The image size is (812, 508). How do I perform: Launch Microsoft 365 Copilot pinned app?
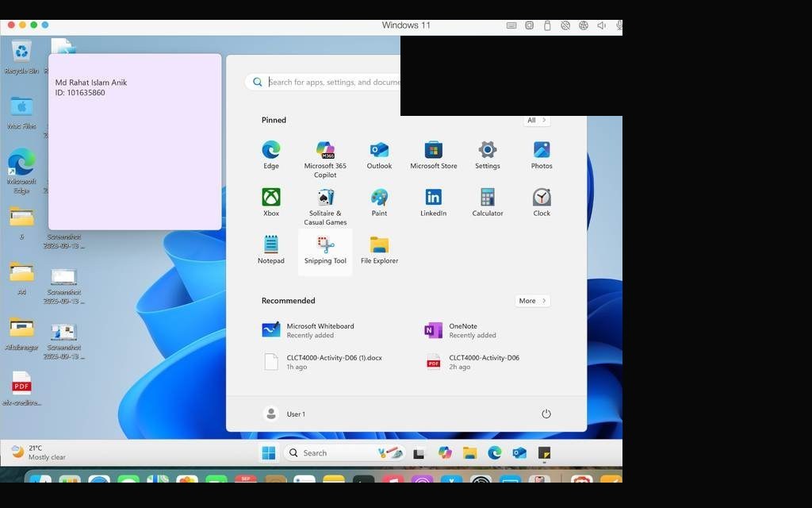[325, 159]
